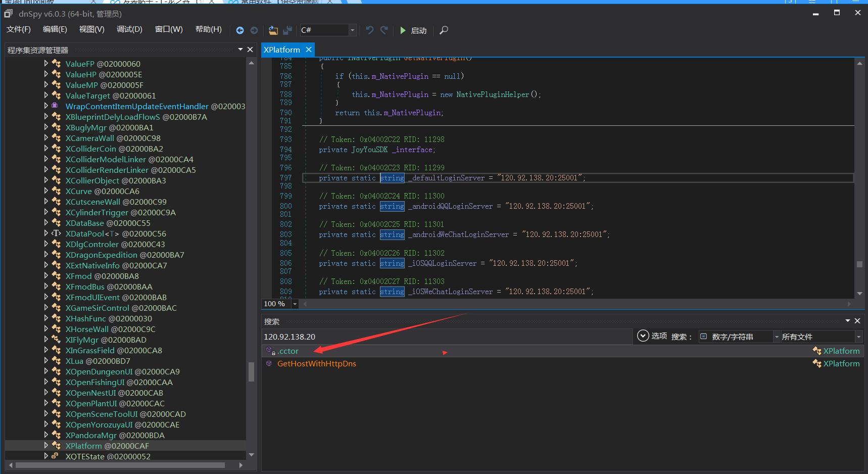This screenshot has height=474, width=868.
Task: Navigate backward with the blue arrow
Action: point(240,30)
